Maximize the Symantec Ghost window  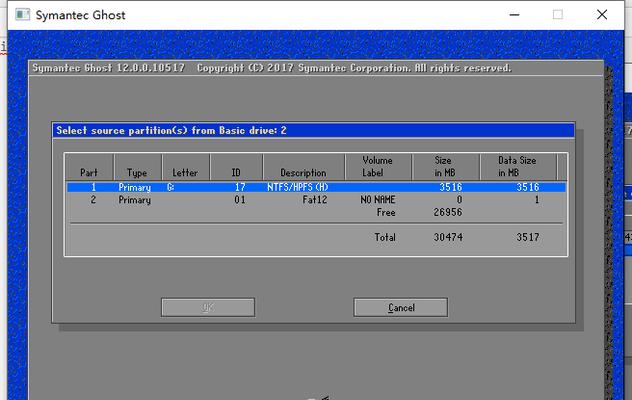pyautogui.click(x=558, y=15)
